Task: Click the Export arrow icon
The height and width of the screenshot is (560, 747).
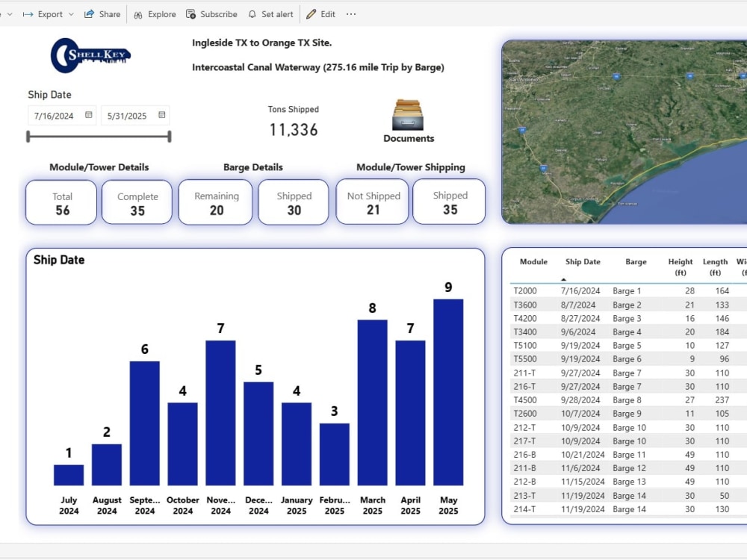Action: click(x=28, y=14)
